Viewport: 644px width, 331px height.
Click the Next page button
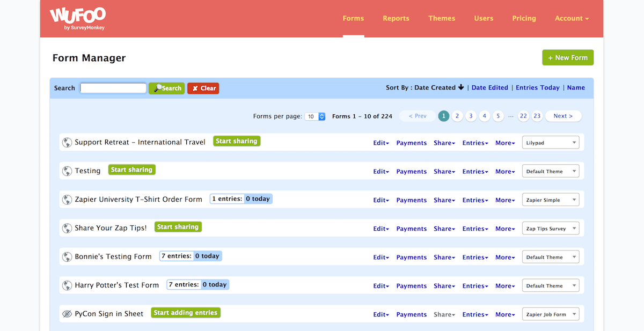(563, 116)
